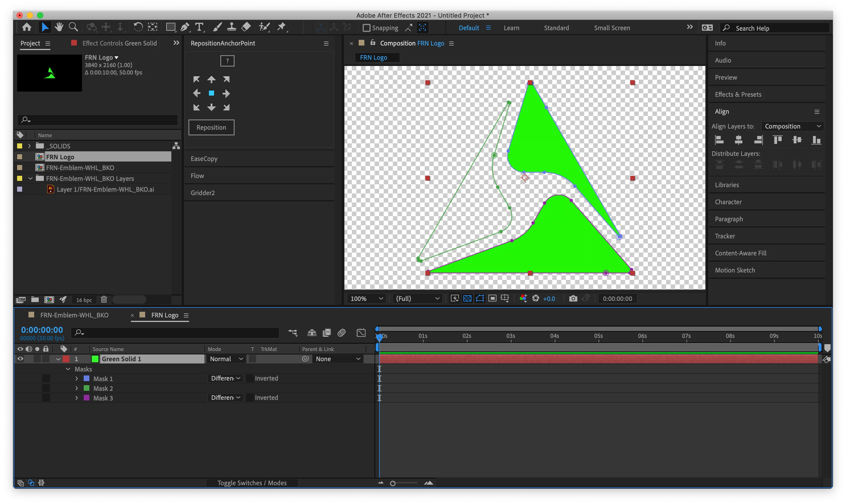Click Toggle Switches / Modes button
This screenshot has width=846, height=504.
point(252,483)
